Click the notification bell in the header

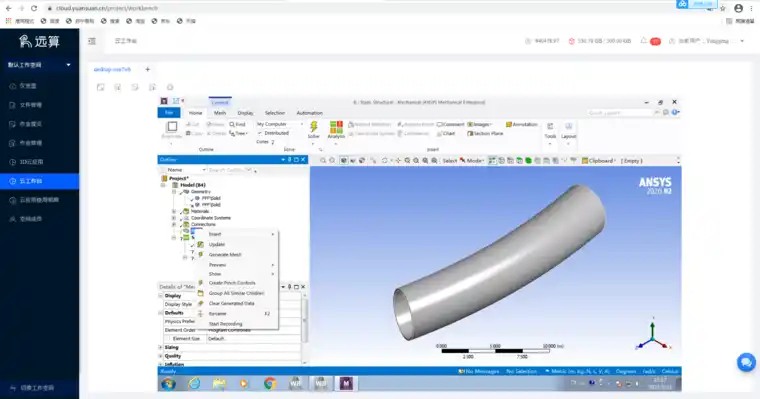644,41
